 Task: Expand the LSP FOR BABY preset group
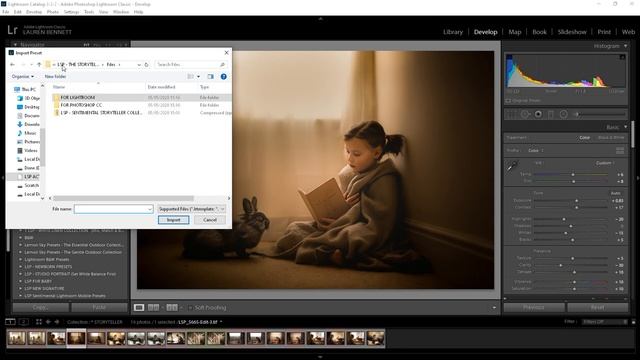click(20, 281)
